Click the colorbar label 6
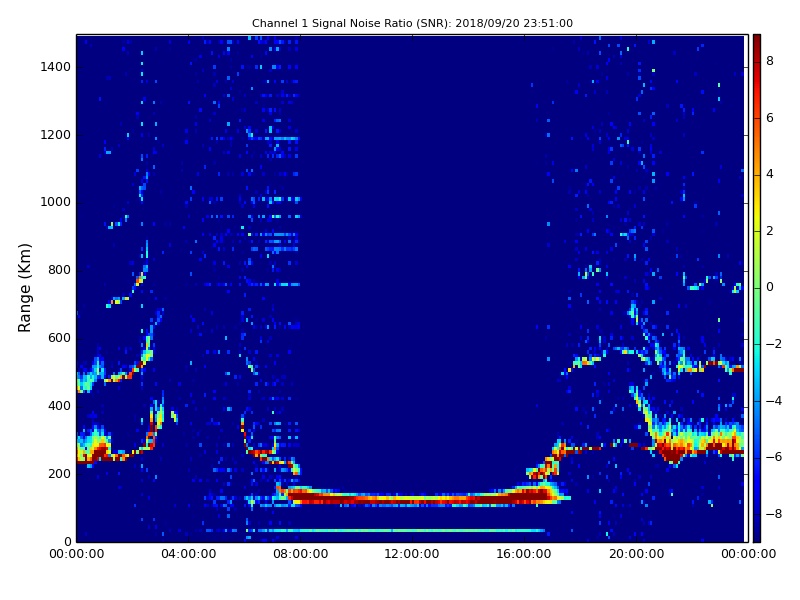This screenshot has width=800, height=600. (x=770, y=118)
